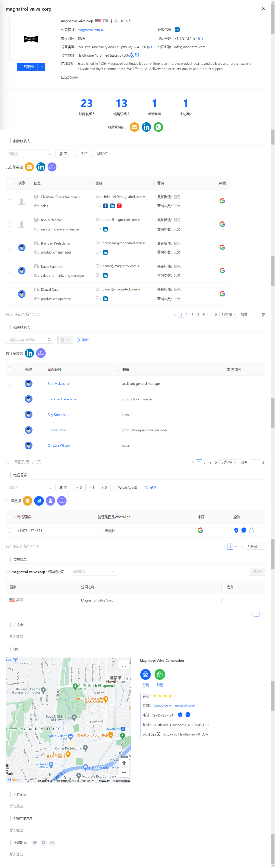Click search magnifier in 领英联系人 section
Image resolution: width=275 pixels, height=868 pixels.
coord(49,340)
